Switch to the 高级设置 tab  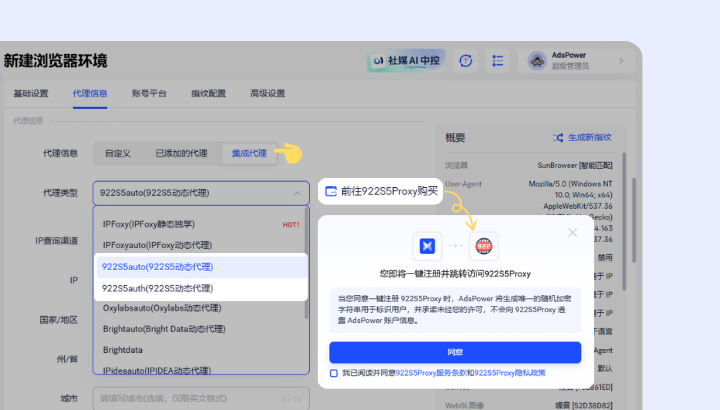(268, 94)
